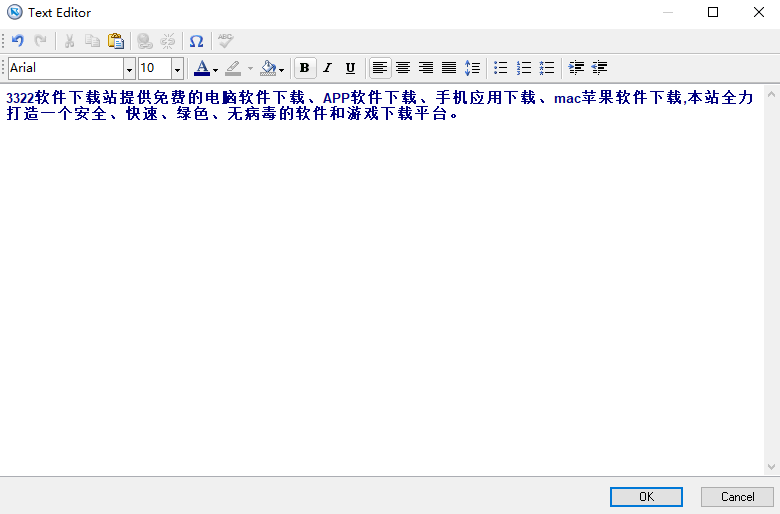Apply bulleted list formatting
Image resolution: width=780 pixels, height=514 pixels.
click(x=501, y=68)
